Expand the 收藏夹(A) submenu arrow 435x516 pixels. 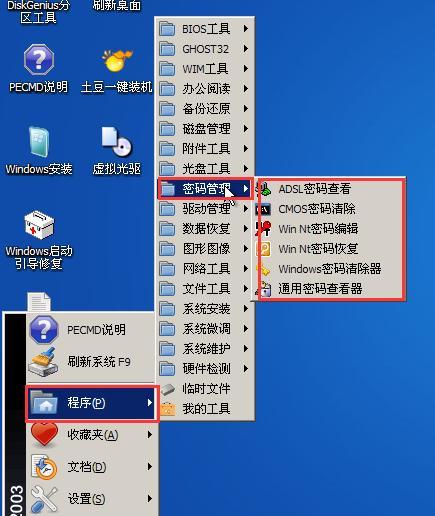tap(150, 434)
